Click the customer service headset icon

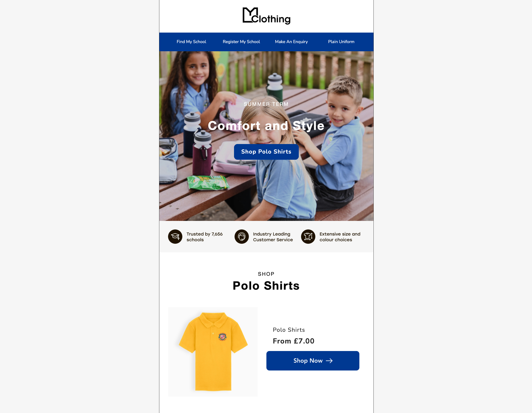tap(242, 236)
